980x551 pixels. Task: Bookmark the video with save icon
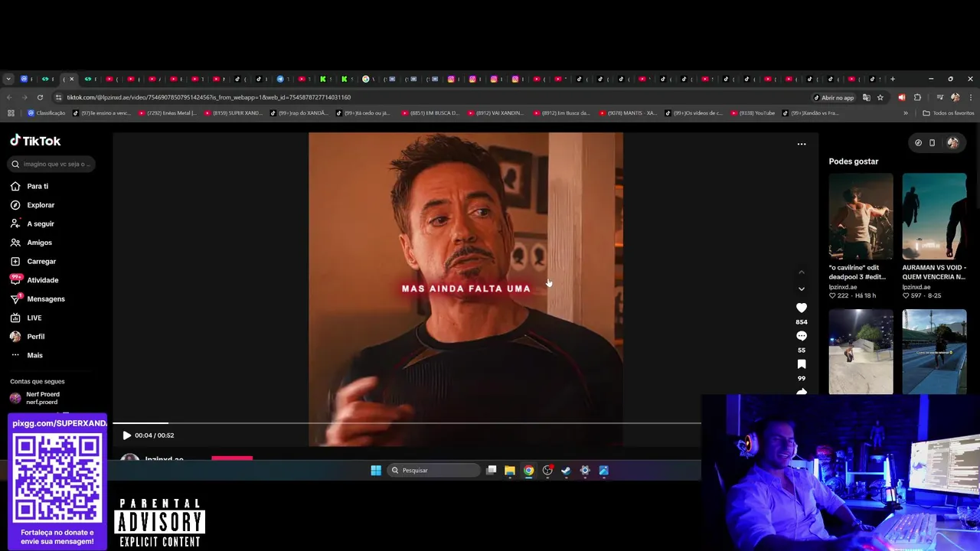(x=802, y=364)
